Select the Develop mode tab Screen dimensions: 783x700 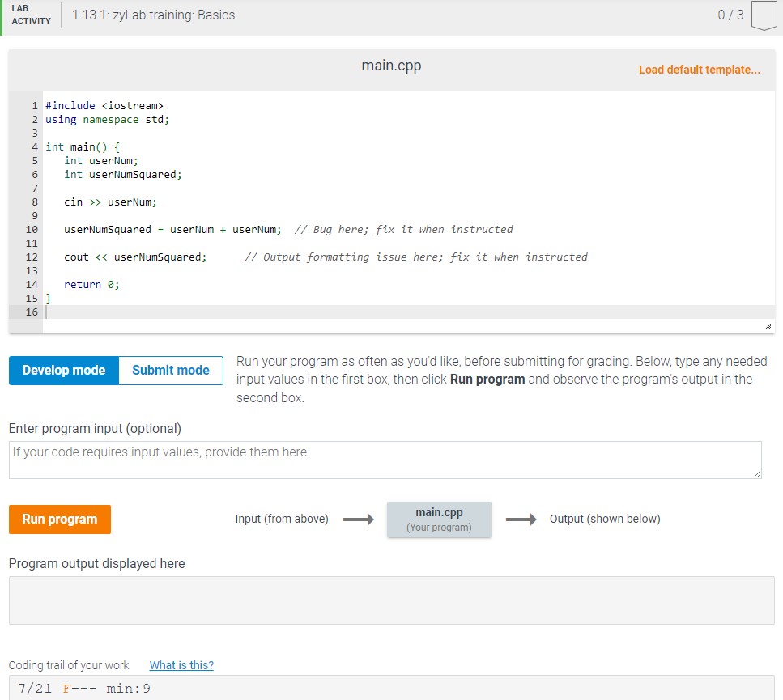(x=62, y=370)
